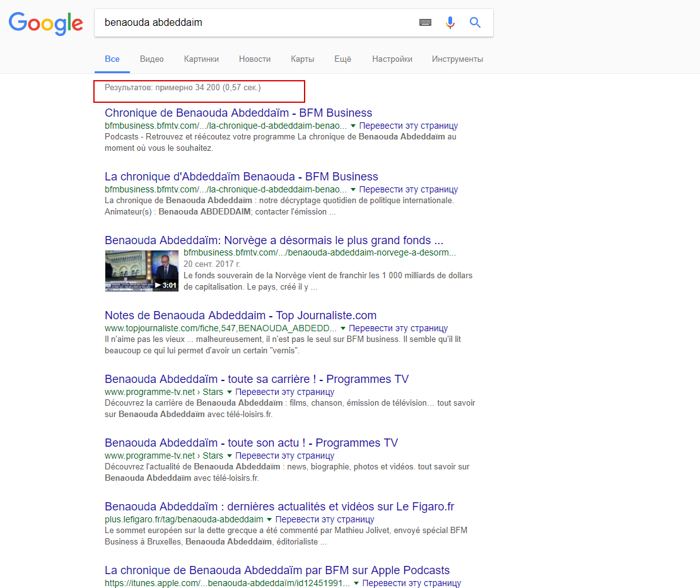Translate the Top Journaliste page

398,329
